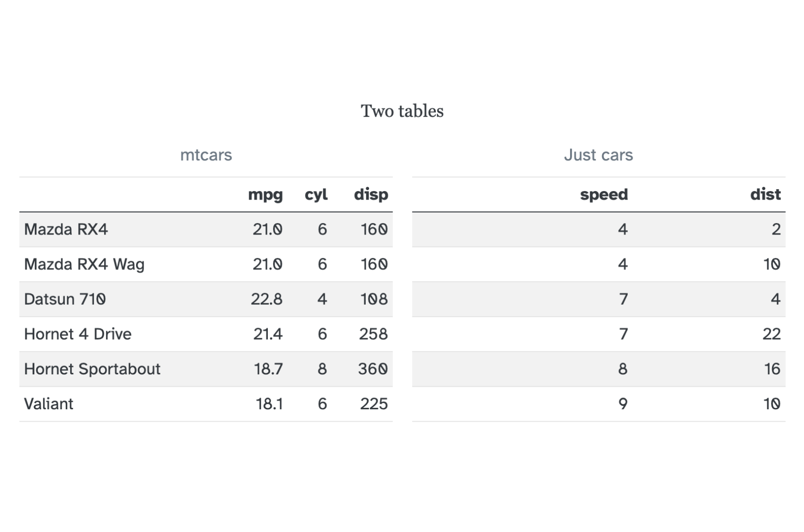Click the 18.1 mpg value for Valiant
The image size is (804, 532).
click(x=269, y=404)
